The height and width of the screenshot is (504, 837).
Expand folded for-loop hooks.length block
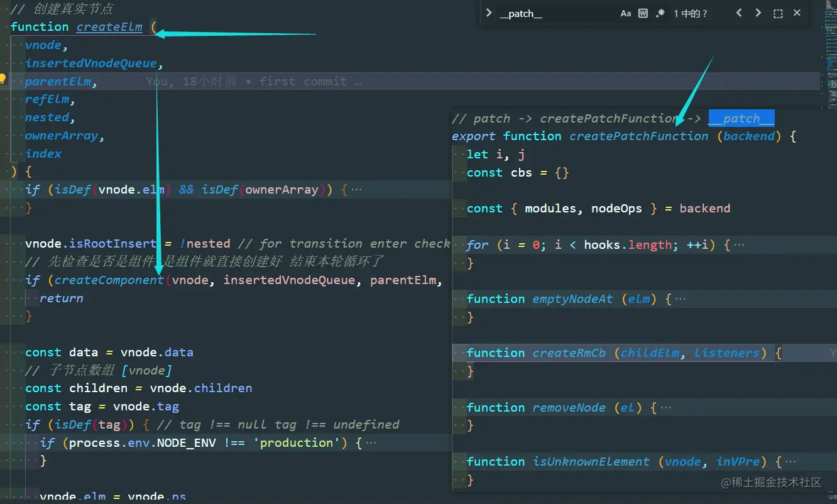click(x=739, y=245)
